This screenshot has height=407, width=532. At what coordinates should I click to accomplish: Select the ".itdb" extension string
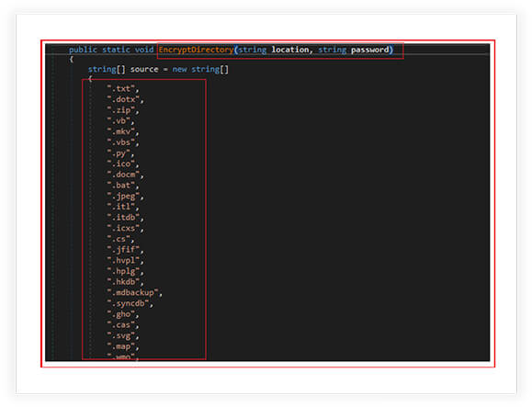coord(124,218)
